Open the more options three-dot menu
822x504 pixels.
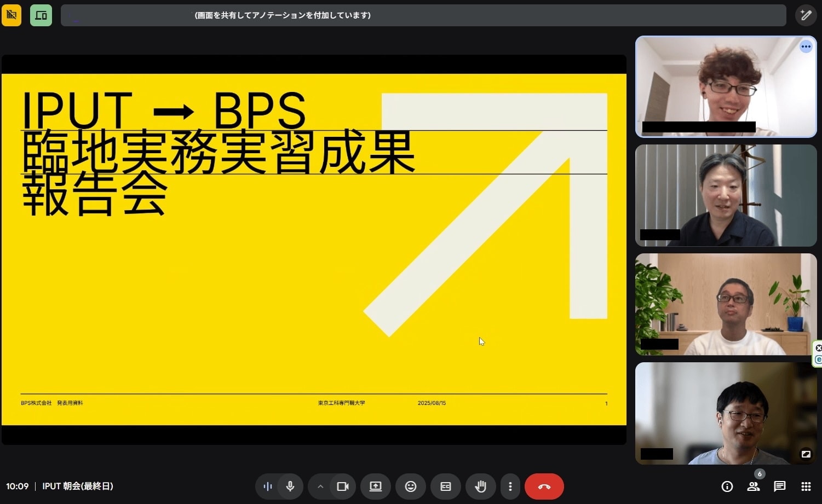(x=510, y=486)
